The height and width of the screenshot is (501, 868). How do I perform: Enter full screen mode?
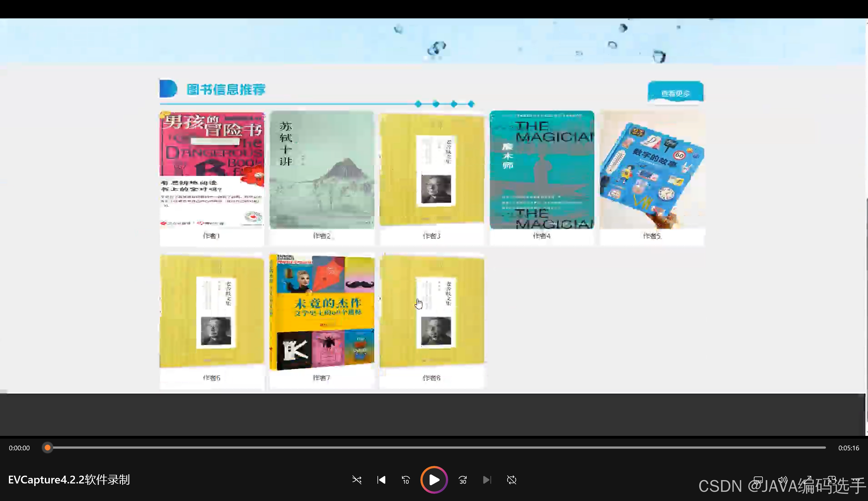click(807, 480)
